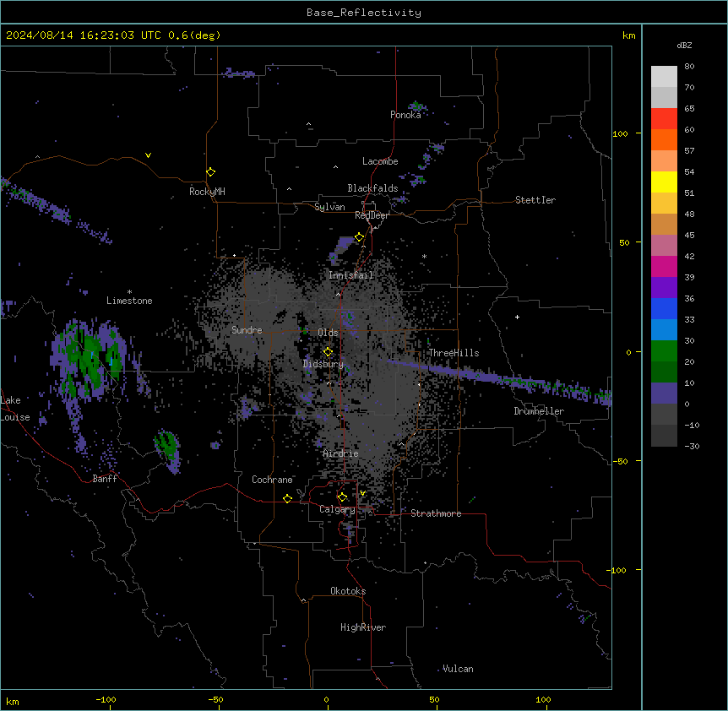Click the Sundre map label
The image size is (728, 711).
tap(247, 330)
